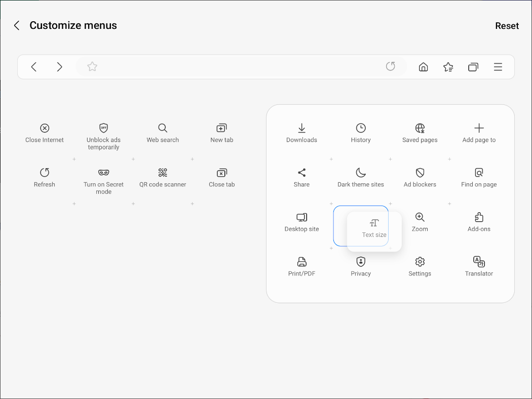Select the Dark theme sites icon
This screenshot has width=532, height=399.
click(x=360, y=173)
